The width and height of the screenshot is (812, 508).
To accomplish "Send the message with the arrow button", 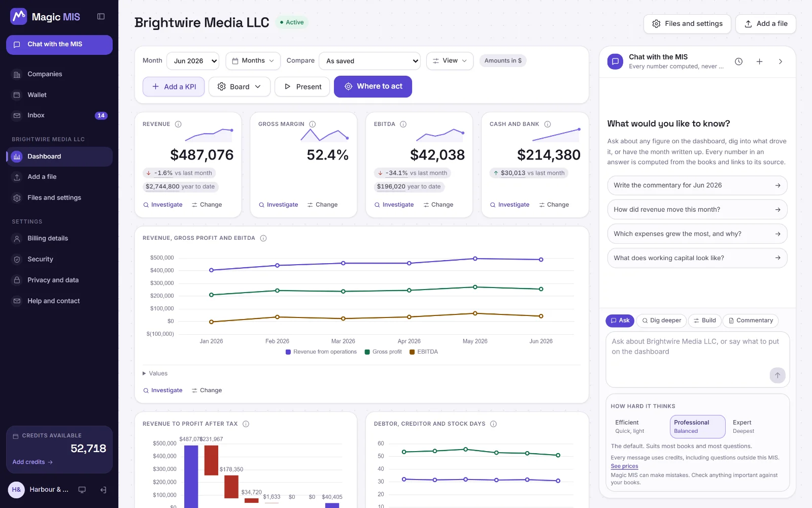I will 777,375.
